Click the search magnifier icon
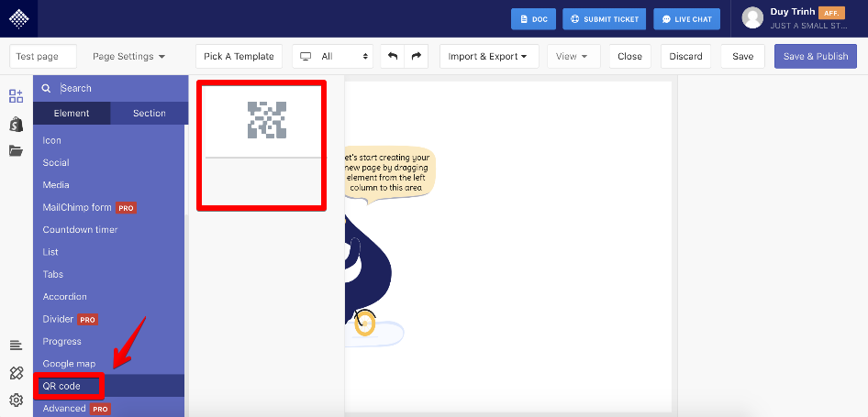 47,89
